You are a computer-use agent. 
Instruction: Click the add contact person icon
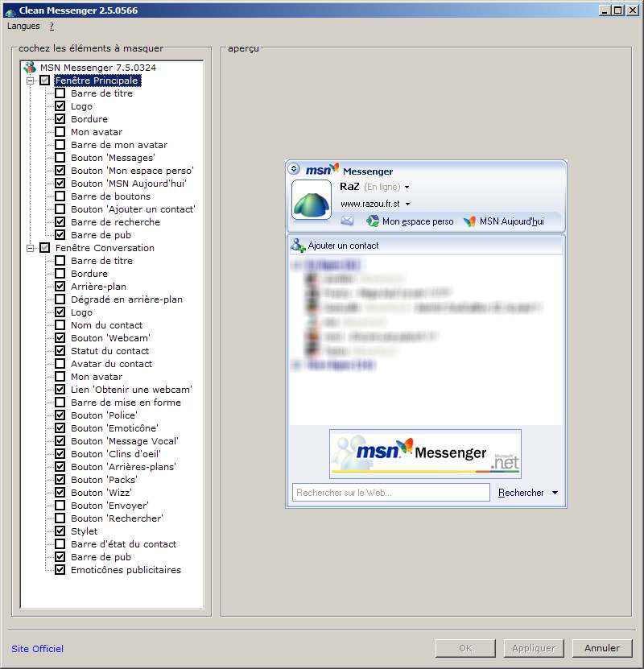click(x=298, y=246)
